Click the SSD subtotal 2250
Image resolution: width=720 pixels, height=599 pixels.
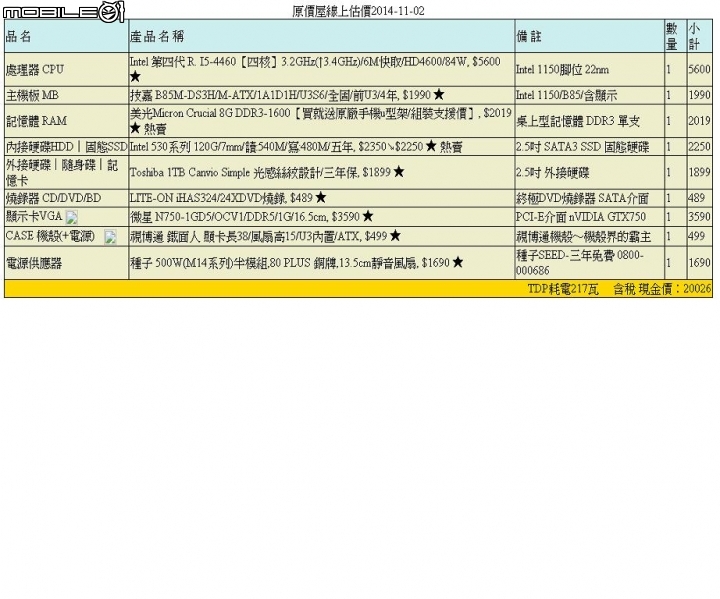pos(699,147)
